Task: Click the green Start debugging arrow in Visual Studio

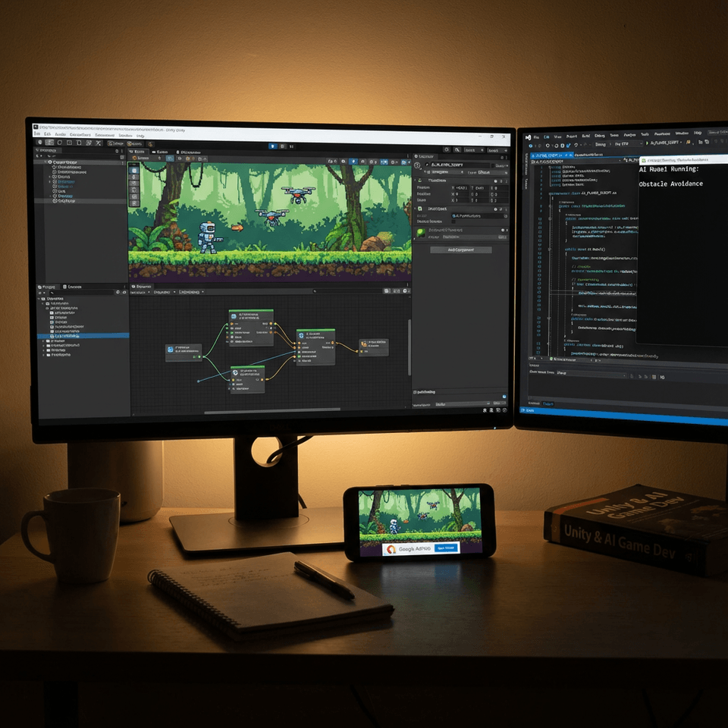Action: coord(647,143)
